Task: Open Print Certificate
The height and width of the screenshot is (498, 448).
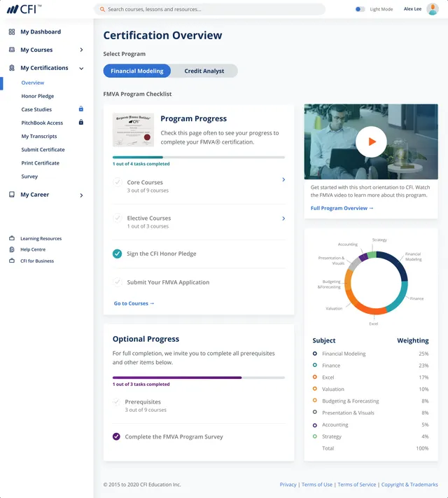Action: coord(41,162)
